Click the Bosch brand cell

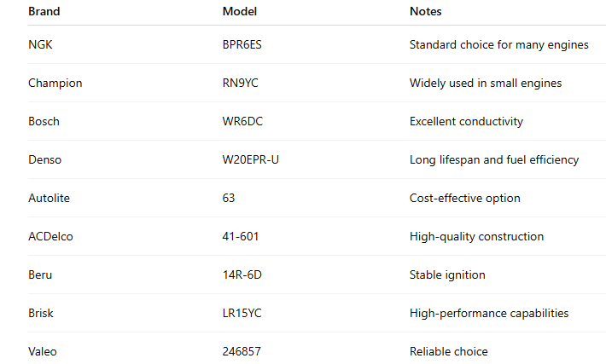[44, 121]
